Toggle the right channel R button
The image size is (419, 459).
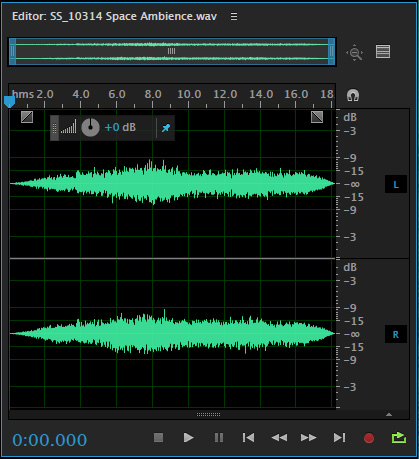pos(396,334)
